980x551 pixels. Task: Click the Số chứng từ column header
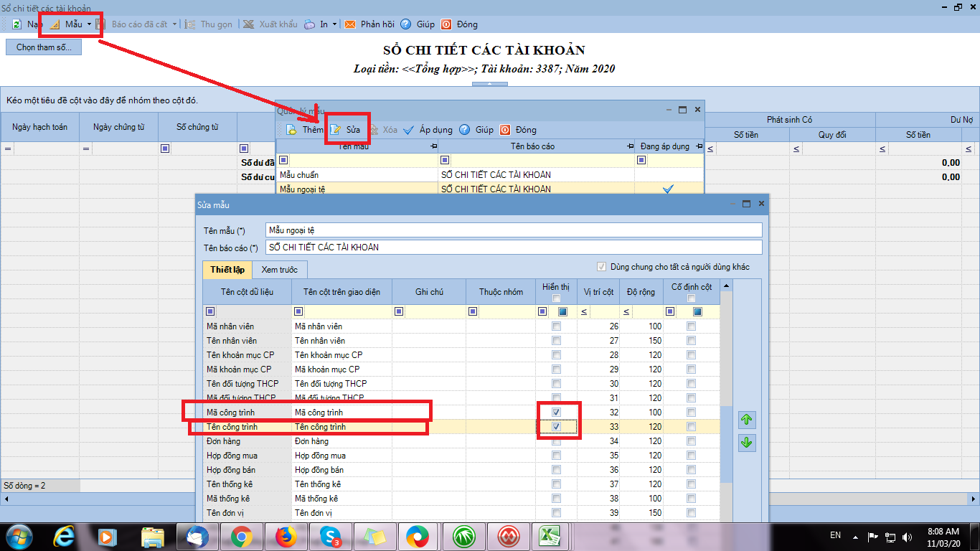[x=197, y=127]
